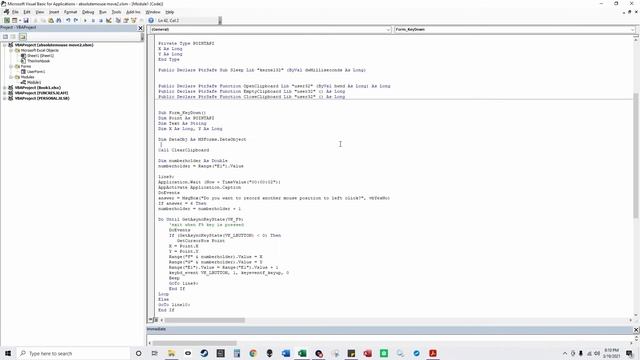The height and width of the screenshot is (360, 640).
Task: Select Sheet1 (Sheet1) in project tree
Action: click(40, 56)
